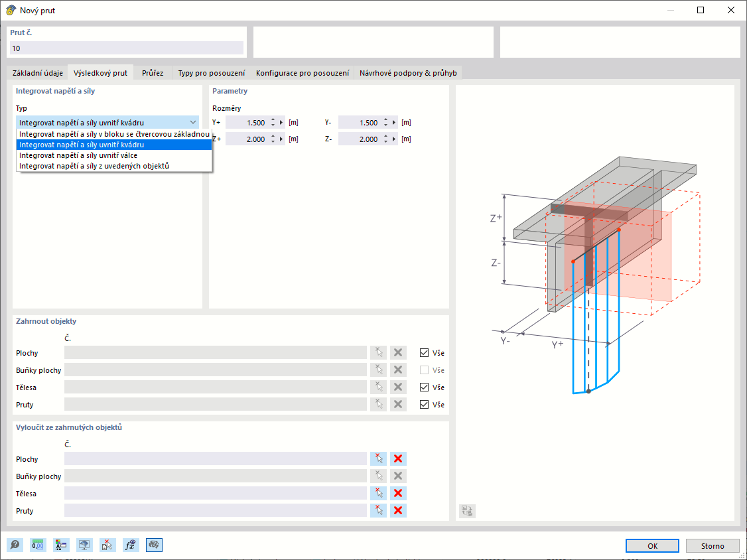Choose 'z uvedených objektů' integration option
747x560 pixels.
coord(114,166)
